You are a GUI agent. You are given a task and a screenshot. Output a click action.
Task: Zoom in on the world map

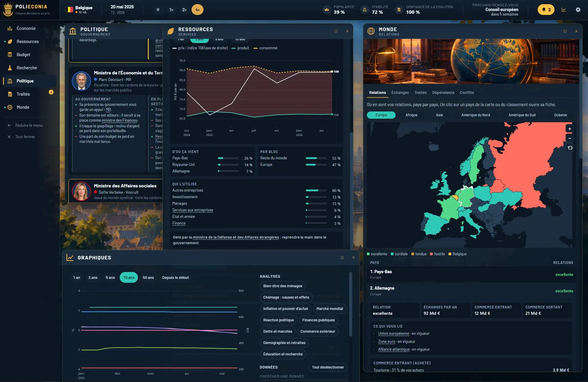[x=570, y=129]
